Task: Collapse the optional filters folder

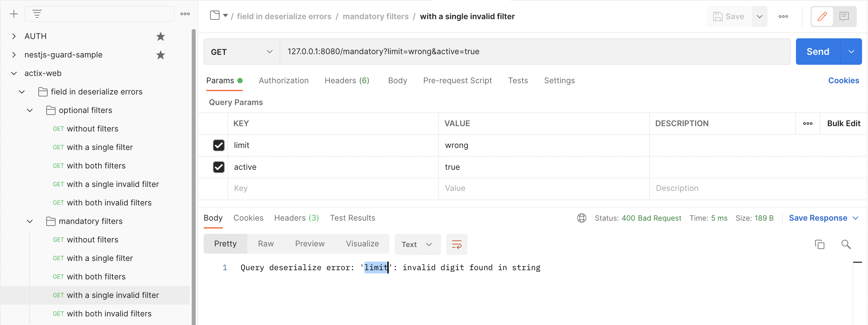Action: pos(30,110)
